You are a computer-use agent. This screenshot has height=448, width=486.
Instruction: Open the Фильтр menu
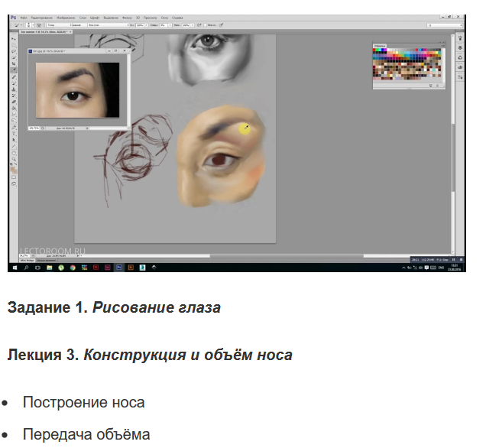[x=127, y=18]
